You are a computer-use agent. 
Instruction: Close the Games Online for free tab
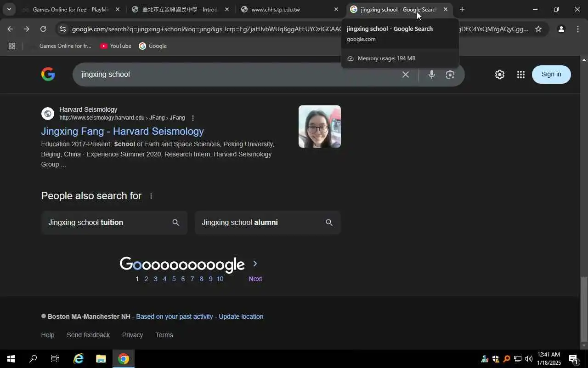pos(117,9)
